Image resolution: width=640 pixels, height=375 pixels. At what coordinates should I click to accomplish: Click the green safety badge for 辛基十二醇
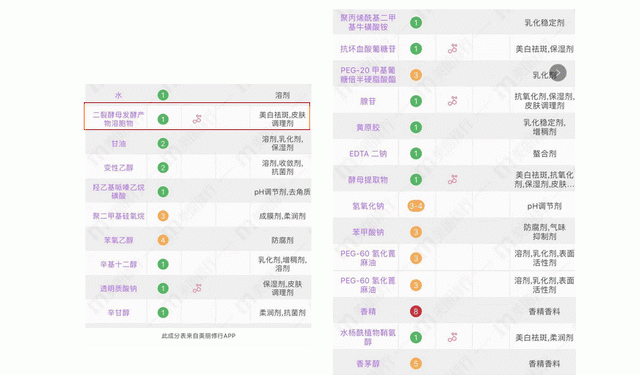(163, 264)
